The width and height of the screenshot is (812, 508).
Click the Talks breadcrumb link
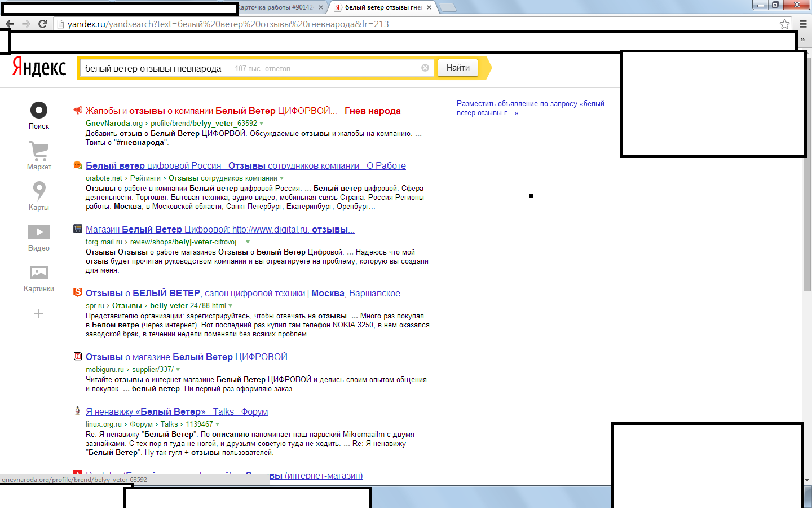(x=169, y=424)
